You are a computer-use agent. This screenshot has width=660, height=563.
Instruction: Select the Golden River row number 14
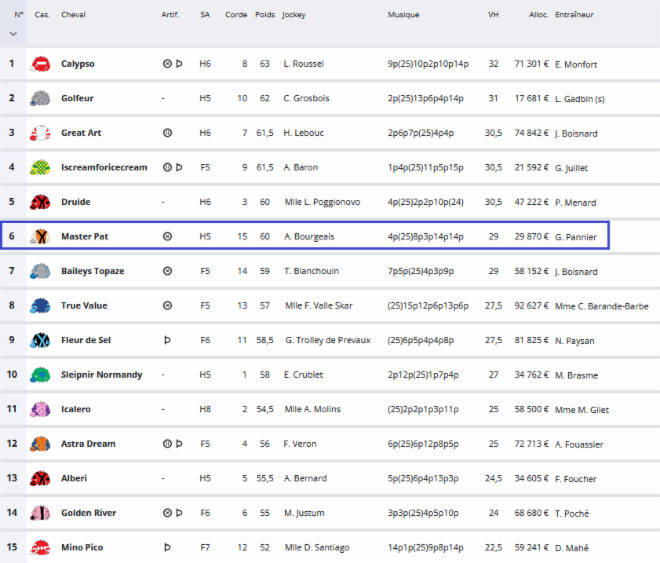[12, 513]
